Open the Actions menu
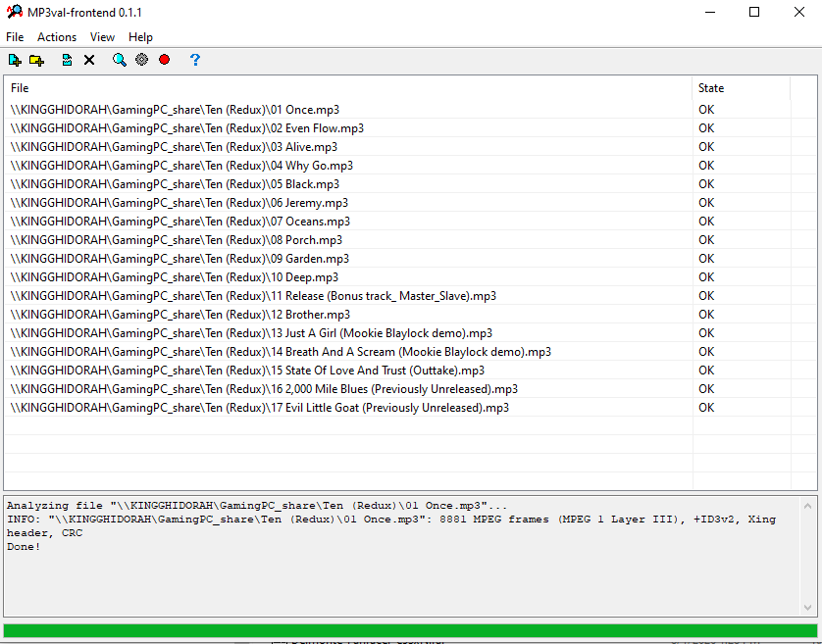This screenshot has height=644, width=822. [57, 37]
